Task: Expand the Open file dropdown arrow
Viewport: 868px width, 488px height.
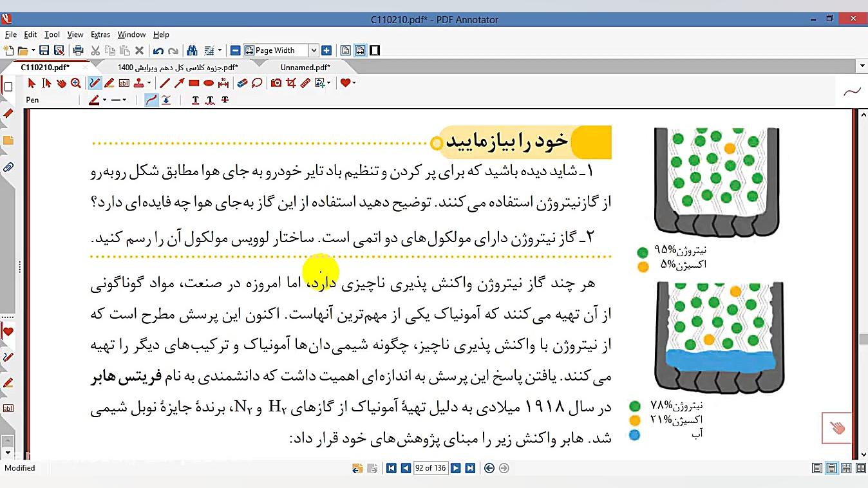Action: (x=33, y=51)
